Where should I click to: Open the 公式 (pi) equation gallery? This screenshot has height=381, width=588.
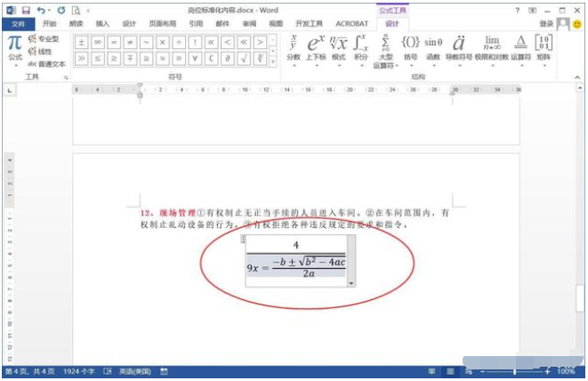15,48
